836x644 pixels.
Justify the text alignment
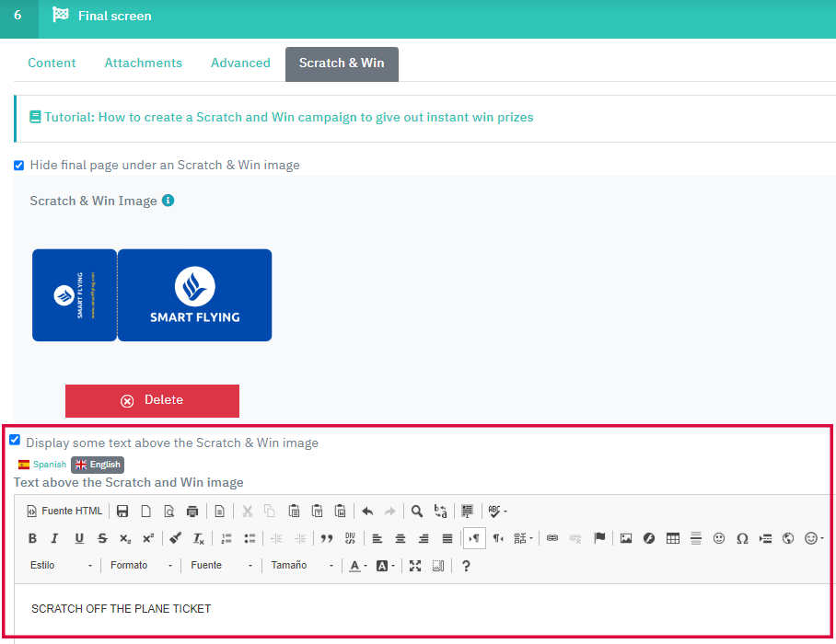pos(447,538)
